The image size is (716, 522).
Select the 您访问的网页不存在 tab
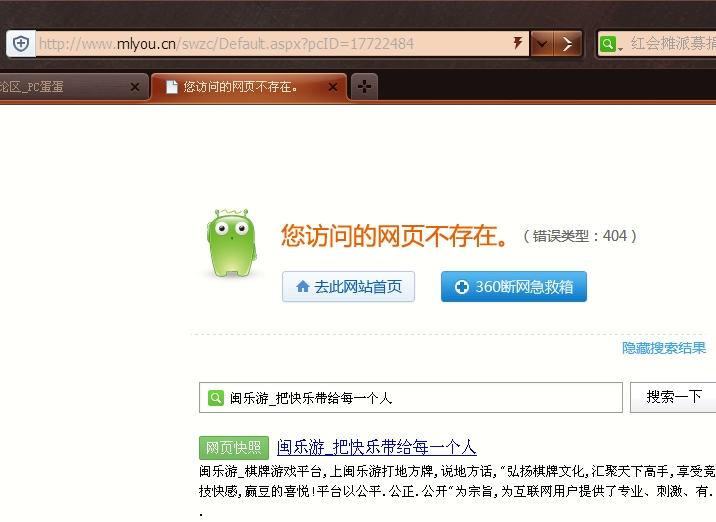[x=249, y=87]
